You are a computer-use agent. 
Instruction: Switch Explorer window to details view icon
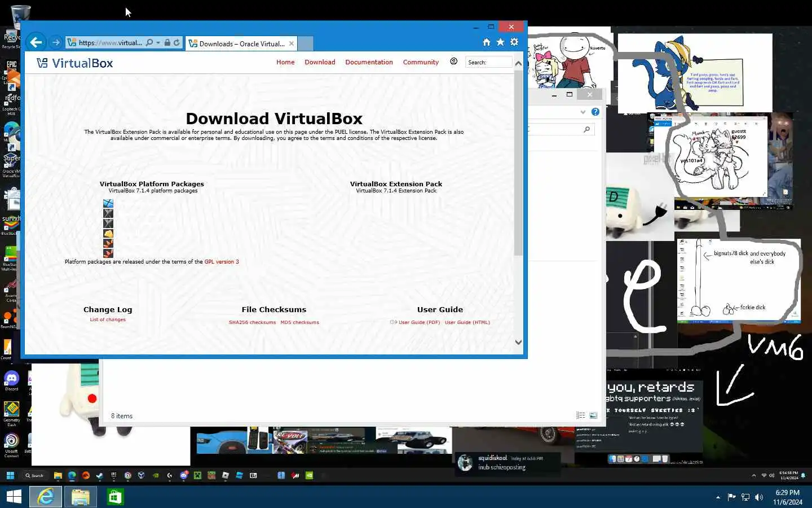tap(581, 415)
